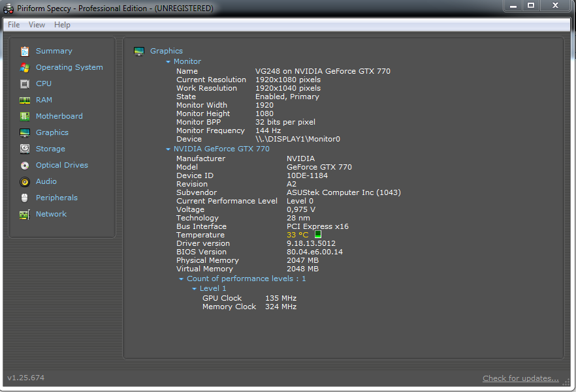576x392 pixels.
Task: Click the RAM module icon
Action: [x=25, y=100]
